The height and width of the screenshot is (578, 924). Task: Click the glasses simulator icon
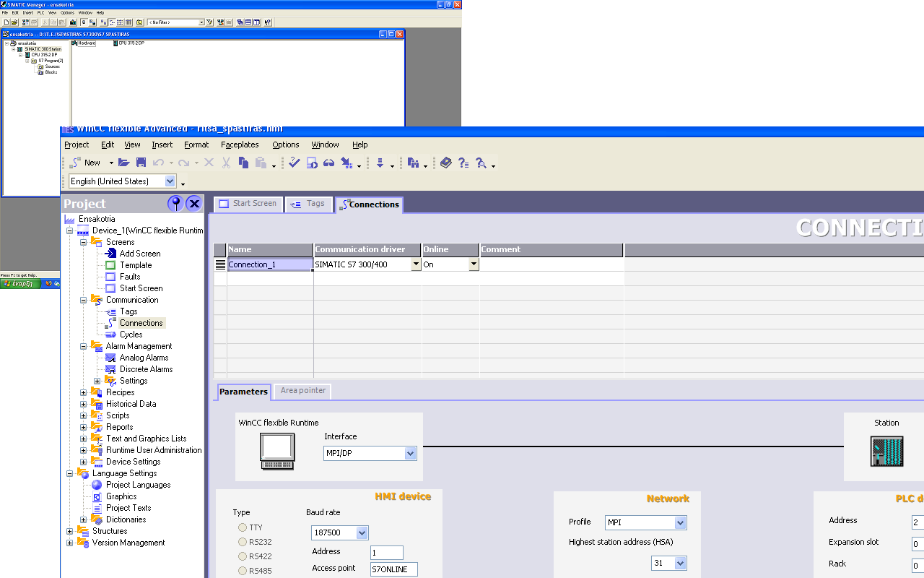(x=328, y=163)
